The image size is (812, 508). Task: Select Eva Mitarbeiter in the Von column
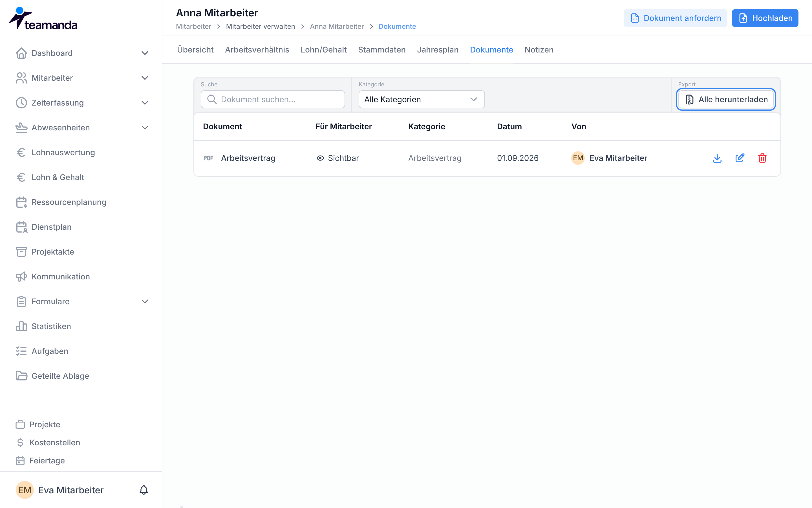[609, 158]
